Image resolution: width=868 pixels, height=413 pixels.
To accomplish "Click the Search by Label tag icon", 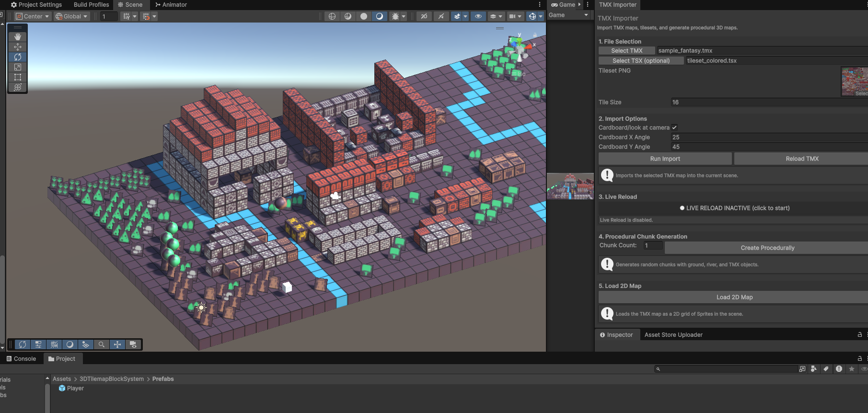I will pos(826,369).
